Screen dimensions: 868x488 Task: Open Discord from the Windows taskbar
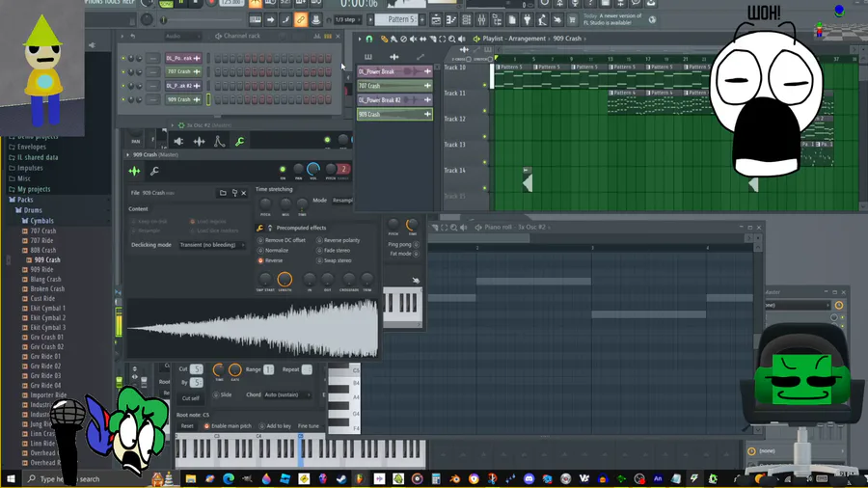coord(529,478)
